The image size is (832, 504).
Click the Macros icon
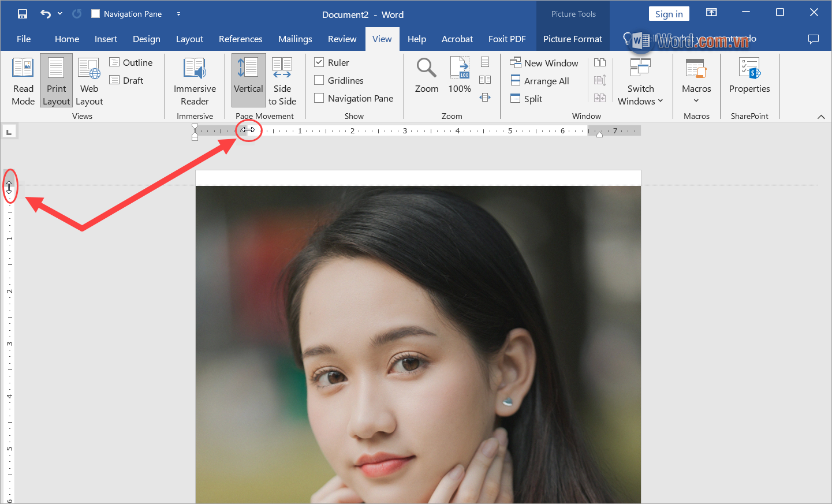(696, 68)
